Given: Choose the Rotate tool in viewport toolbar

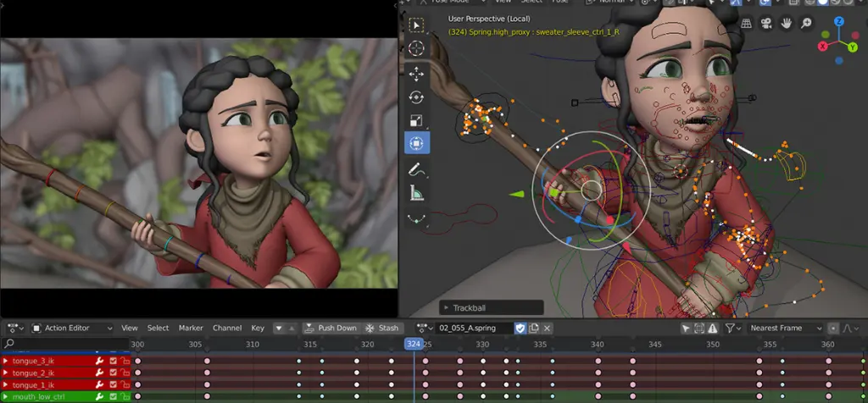Looking at the screenshot, I should click(416, 97).
